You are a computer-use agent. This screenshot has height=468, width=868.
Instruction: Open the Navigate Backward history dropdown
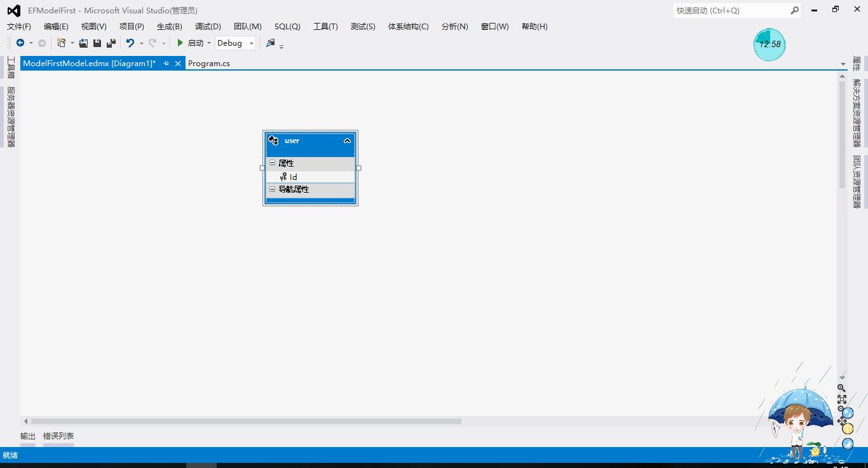(31, 43)
